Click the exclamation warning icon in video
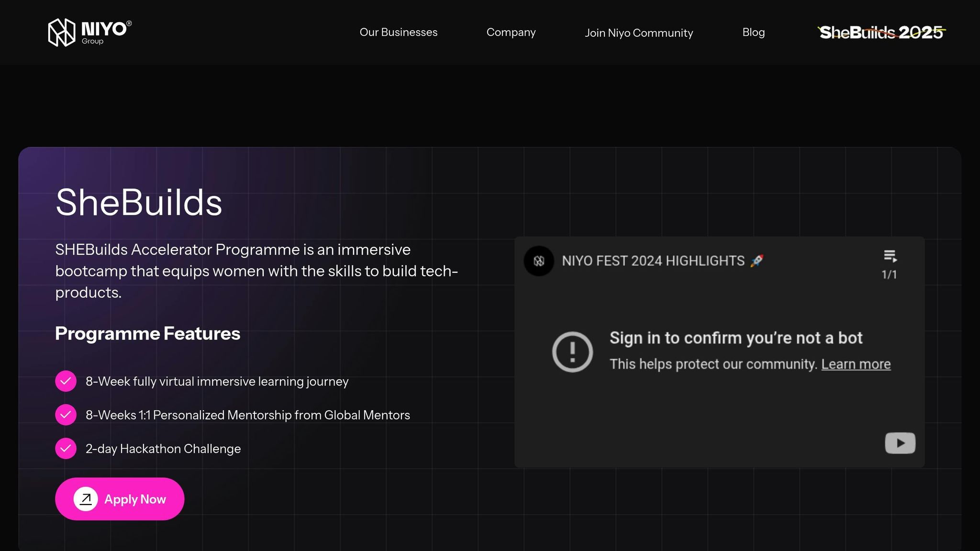980x551 pixels. pos(572,352)
